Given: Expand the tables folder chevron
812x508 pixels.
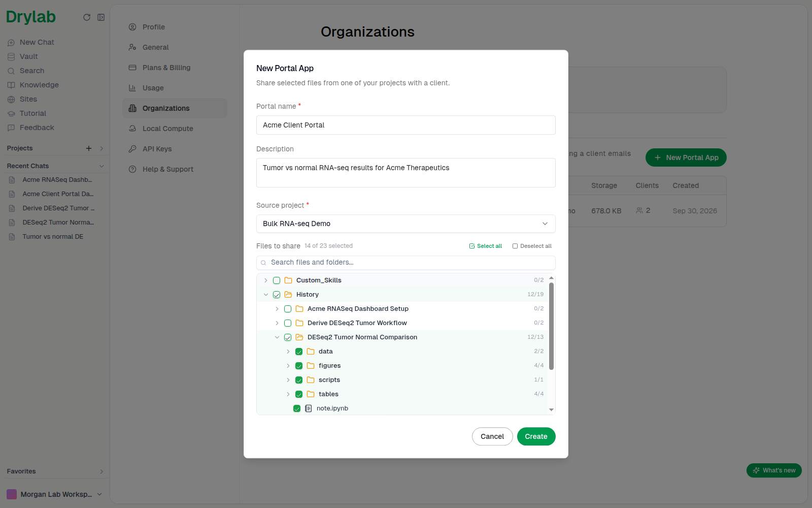Looking at the screenshot, I should pos(288,394).
